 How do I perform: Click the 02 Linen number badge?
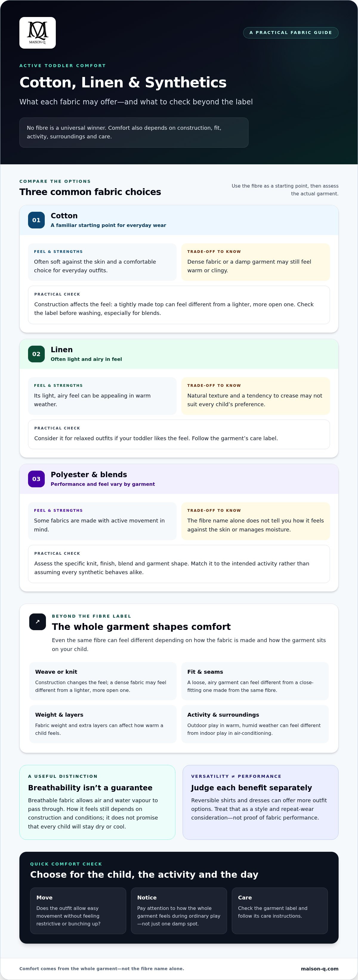coord(36,354)
